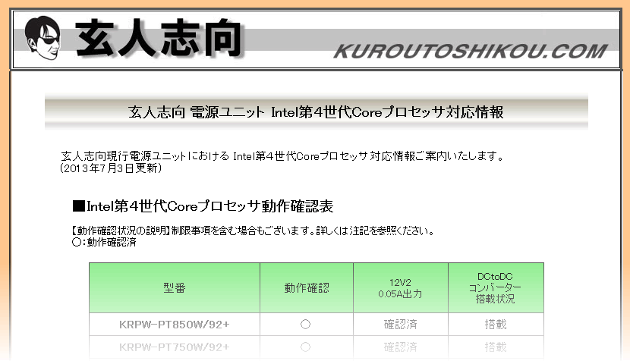Screen dimensions: 630x364
Task: Click the 12V2 0.05A出力 column header
Action: tap(401, 287)
